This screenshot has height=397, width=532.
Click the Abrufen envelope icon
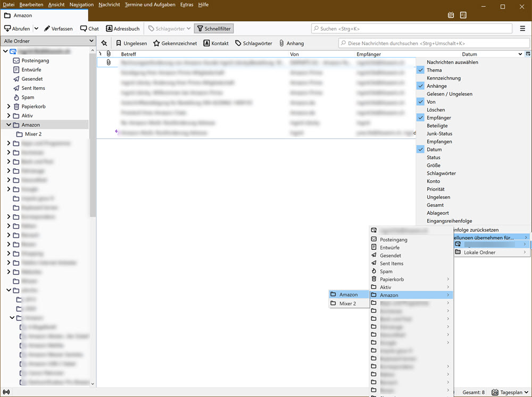tap(8, 29)
